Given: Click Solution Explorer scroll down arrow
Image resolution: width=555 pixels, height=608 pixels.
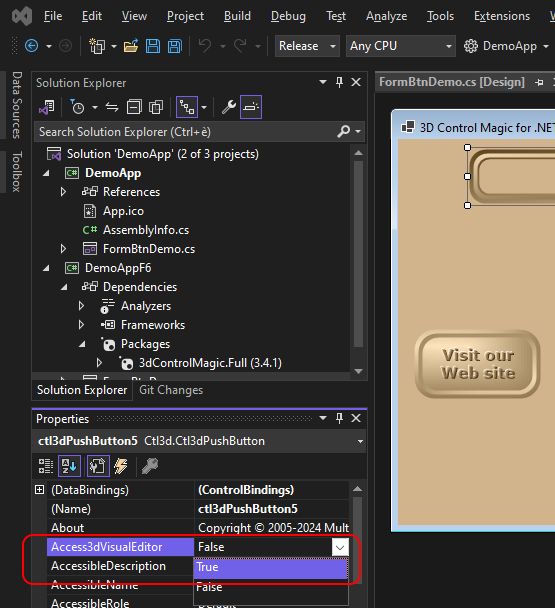Looking at the screenshot, I should 359,371.
